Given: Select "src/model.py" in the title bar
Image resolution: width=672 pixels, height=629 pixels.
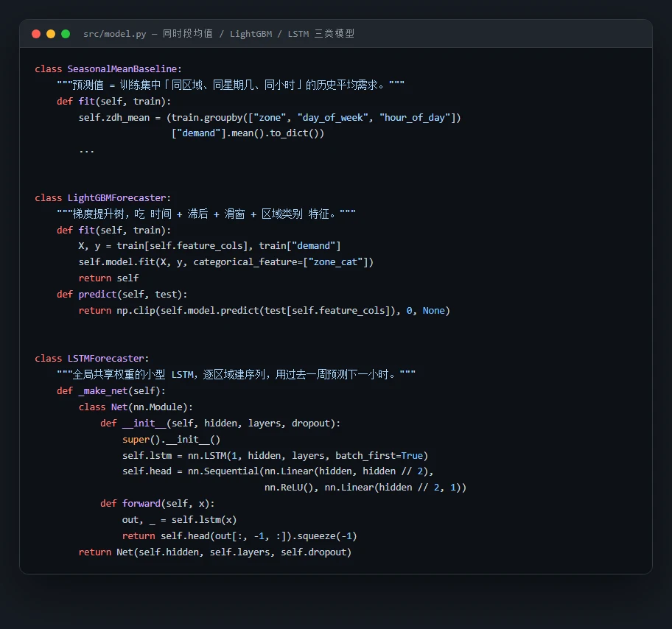Looking at the screenshot, I should click(114, 34).
